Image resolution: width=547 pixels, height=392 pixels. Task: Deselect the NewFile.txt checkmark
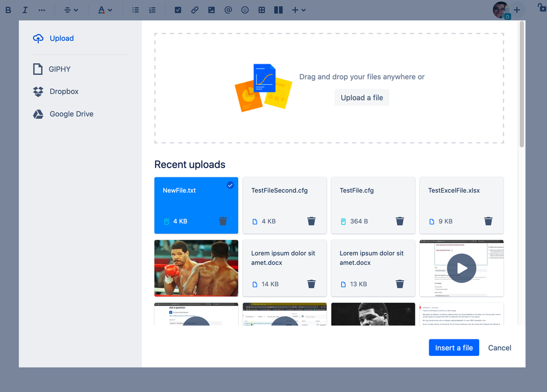230,185
